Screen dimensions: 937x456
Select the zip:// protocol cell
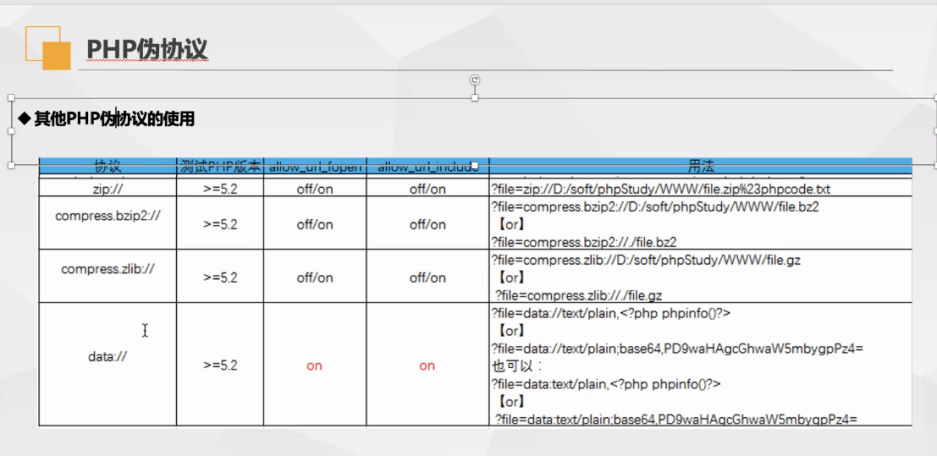pyautogui.click(x=108, y=188)
